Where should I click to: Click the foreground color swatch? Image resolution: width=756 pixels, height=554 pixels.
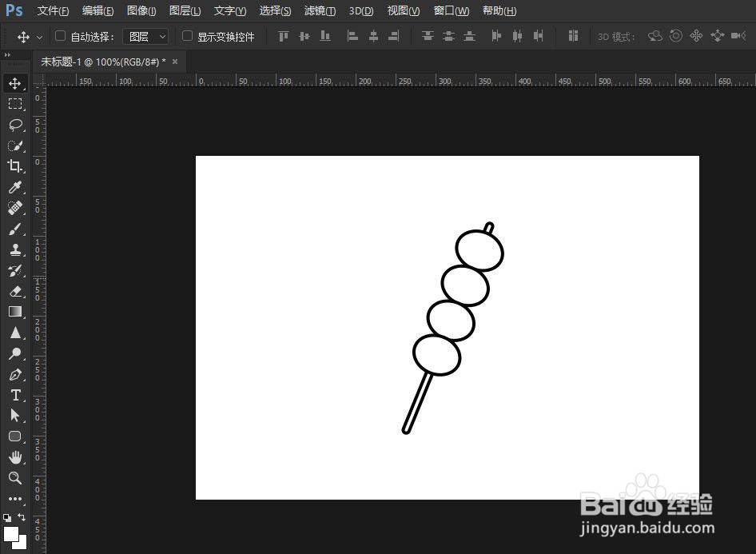(11, 534)
